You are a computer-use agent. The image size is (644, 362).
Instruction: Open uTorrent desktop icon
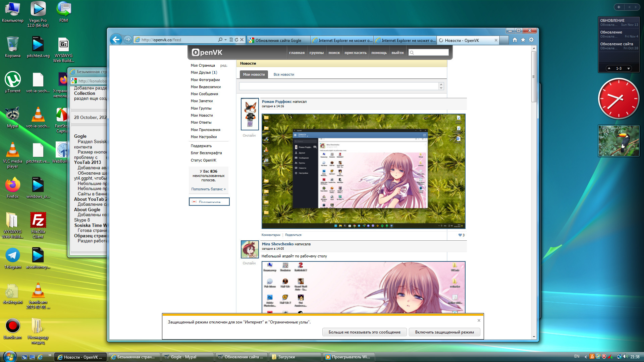pos(13,80)
